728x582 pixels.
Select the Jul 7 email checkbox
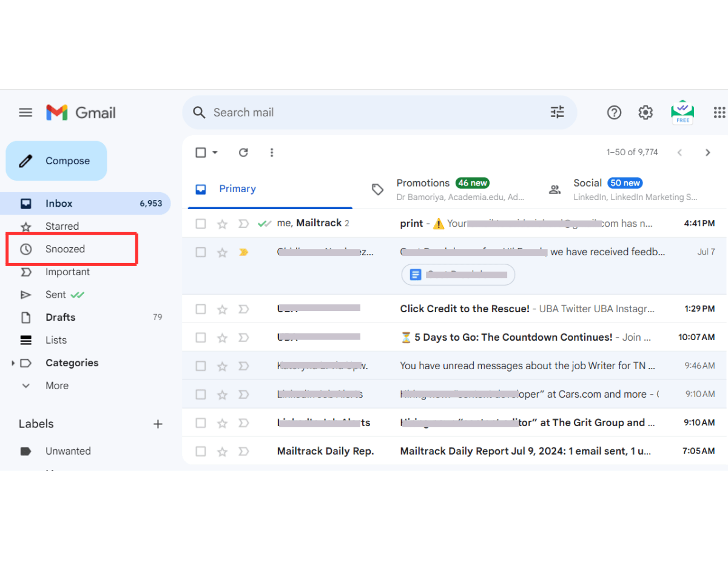(x=201, y=252)
